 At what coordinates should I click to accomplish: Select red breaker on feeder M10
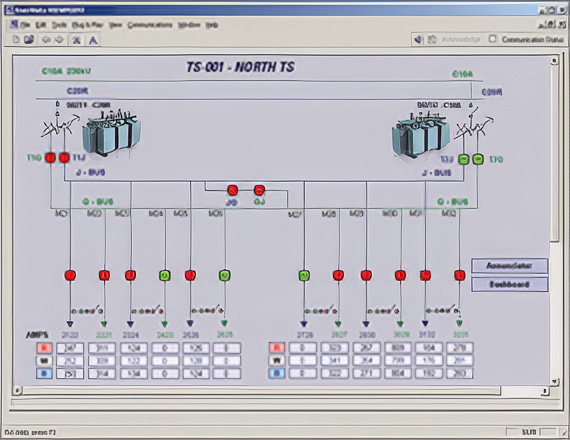pyautogui.click(x=400, y=275)
